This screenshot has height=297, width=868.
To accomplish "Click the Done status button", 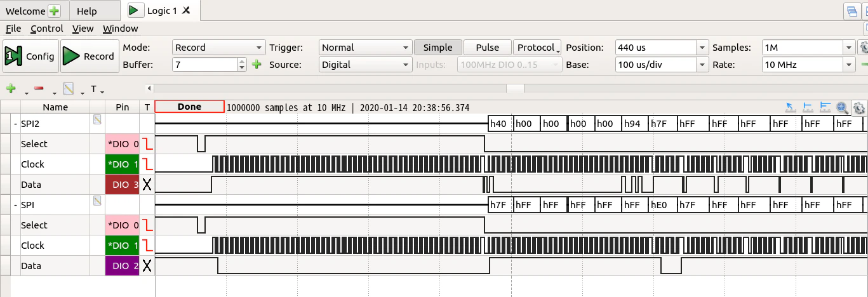I will [x=189, y=107].
